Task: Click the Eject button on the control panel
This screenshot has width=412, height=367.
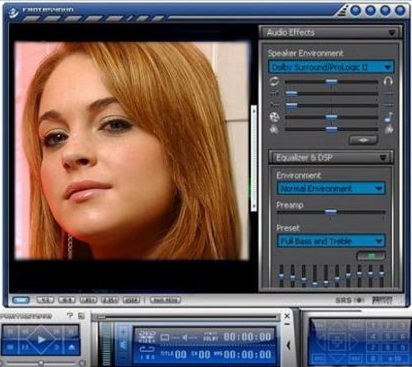Action: pos(71,347)
